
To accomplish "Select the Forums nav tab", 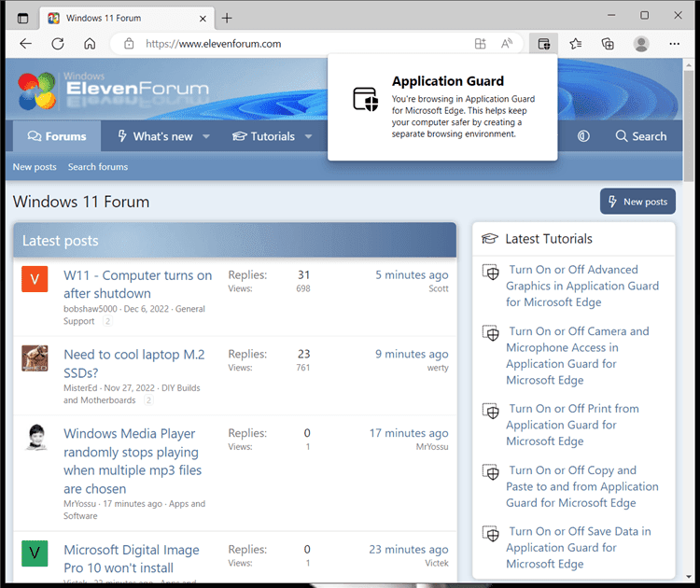I will click(x=57, y=136).
